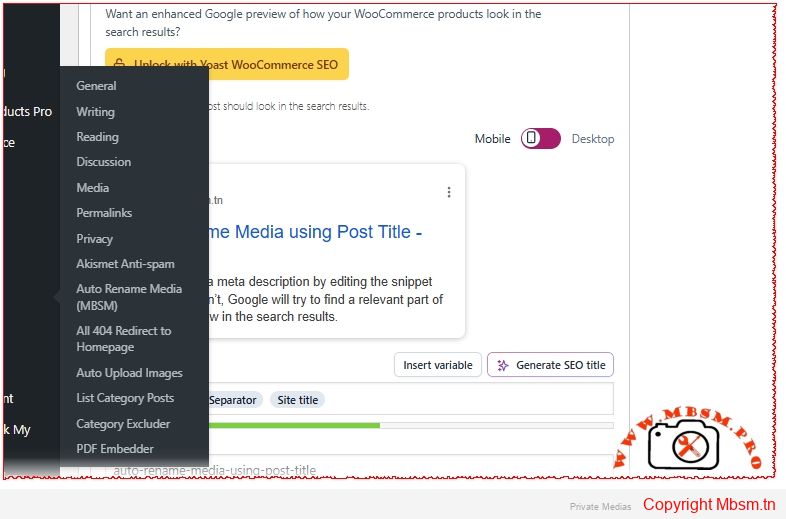Image resolution: width=786 pixels, height=519 pixels.
Task: Click the preview title 'Media using Post Title'
Action: tap(323, 232)
